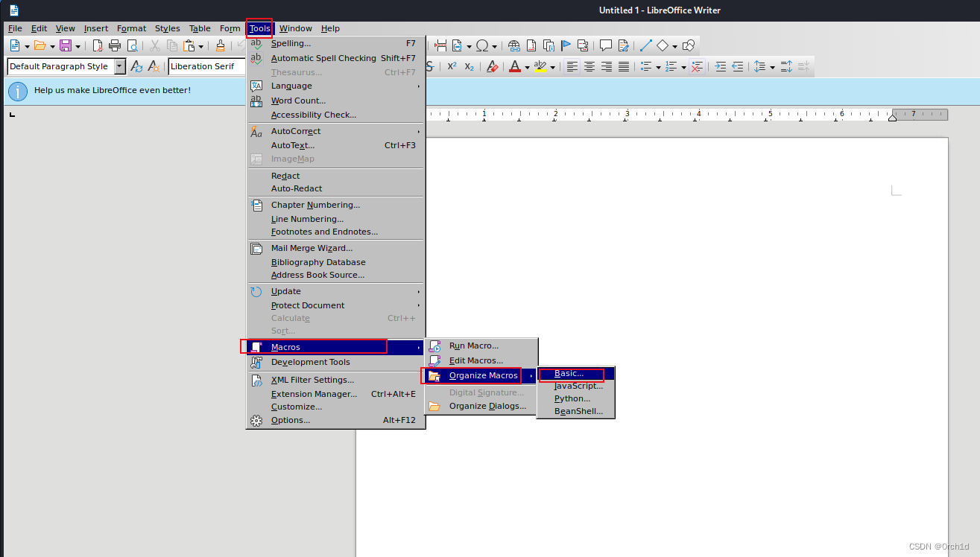This screenshot has width=980, height=557.
Task: Expand the AutoCorrect submenu
Action: tap(336, 131)
